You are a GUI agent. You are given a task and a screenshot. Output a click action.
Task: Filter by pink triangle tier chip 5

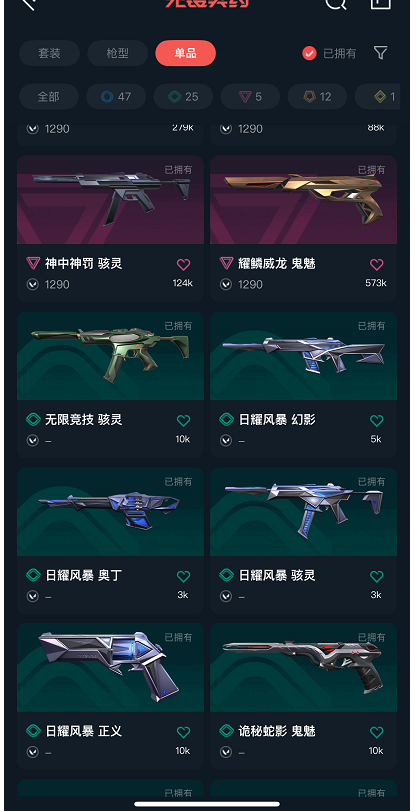[x=250, y=97]
